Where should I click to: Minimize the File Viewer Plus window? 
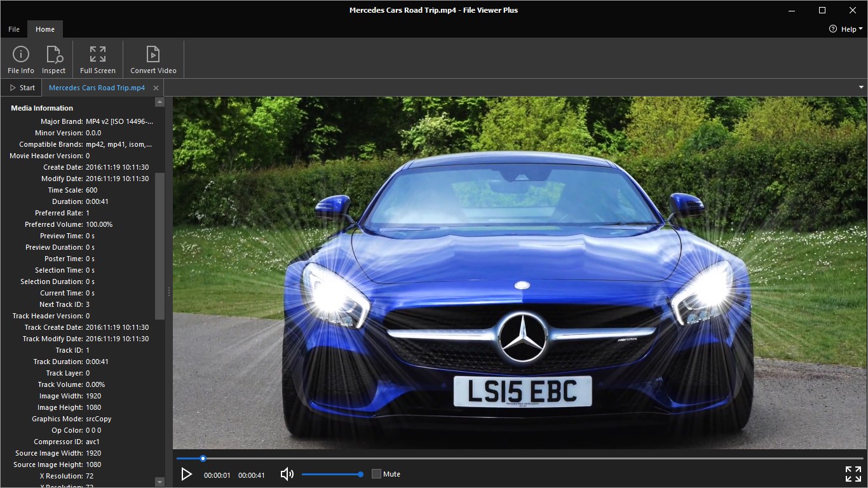792,10
